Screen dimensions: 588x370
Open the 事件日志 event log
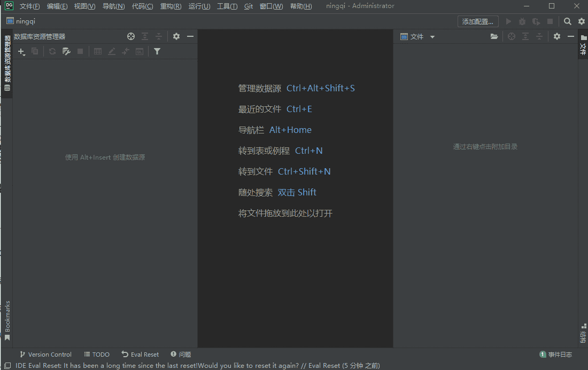pos(556,355)
